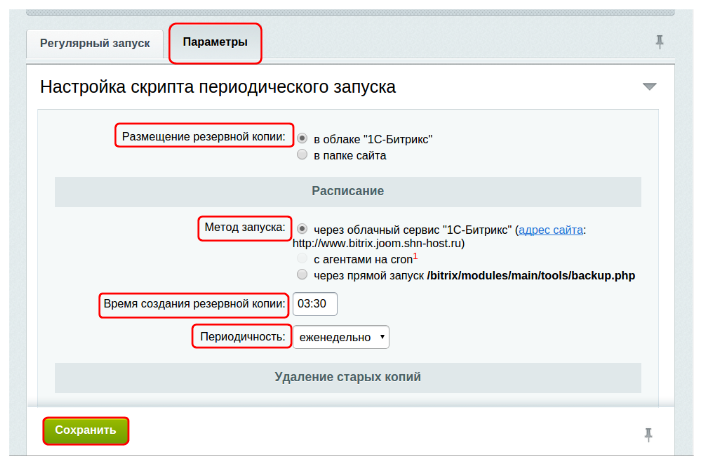Click the Метод запуска label
This screenshot has height=461, width=703.
(x=245, y=228)
